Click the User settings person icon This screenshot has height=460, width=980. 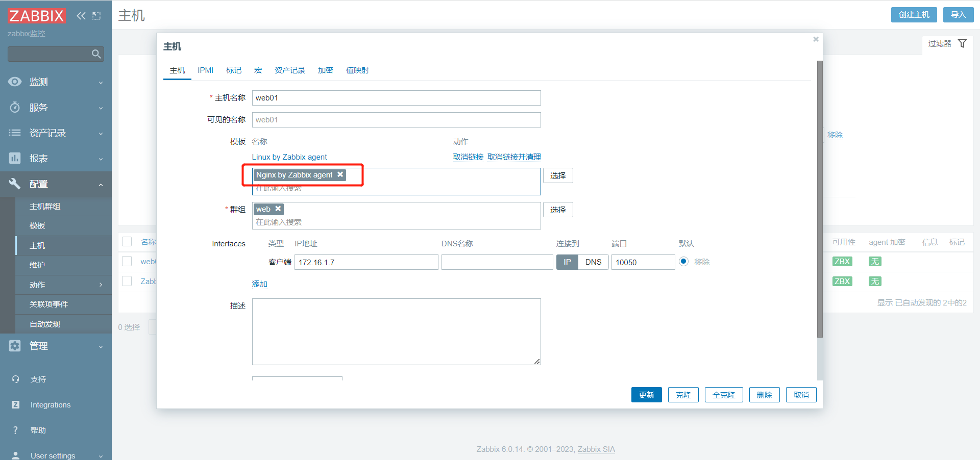click(x=15, y=455)
